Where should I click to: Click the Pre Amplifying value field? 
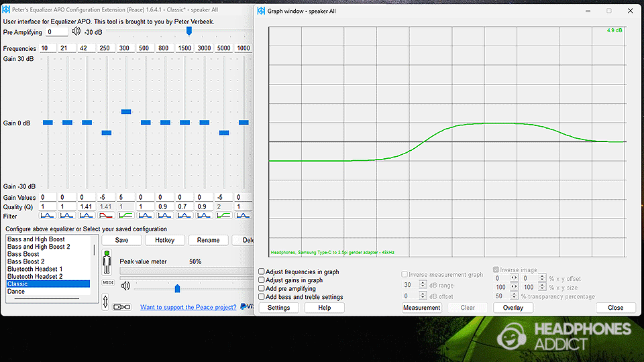(x=56, y=32)
